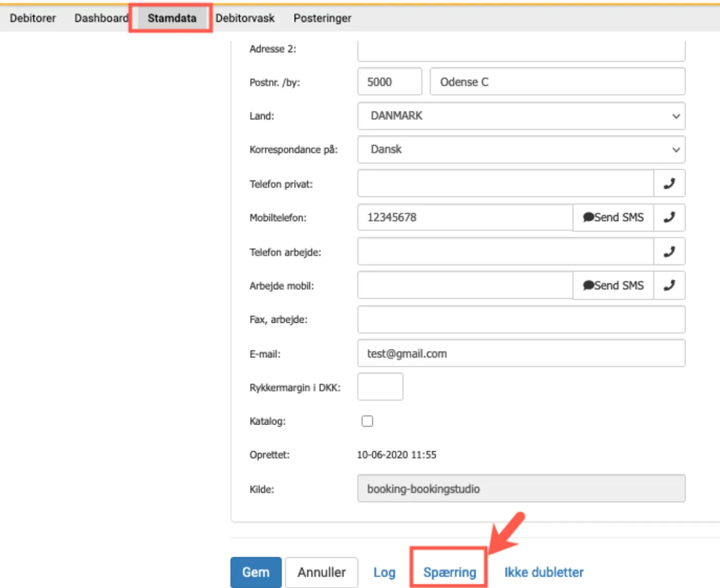Screen dimensions: 720x588
Task: Open the Debitorer tab
Action: [33, 19]
